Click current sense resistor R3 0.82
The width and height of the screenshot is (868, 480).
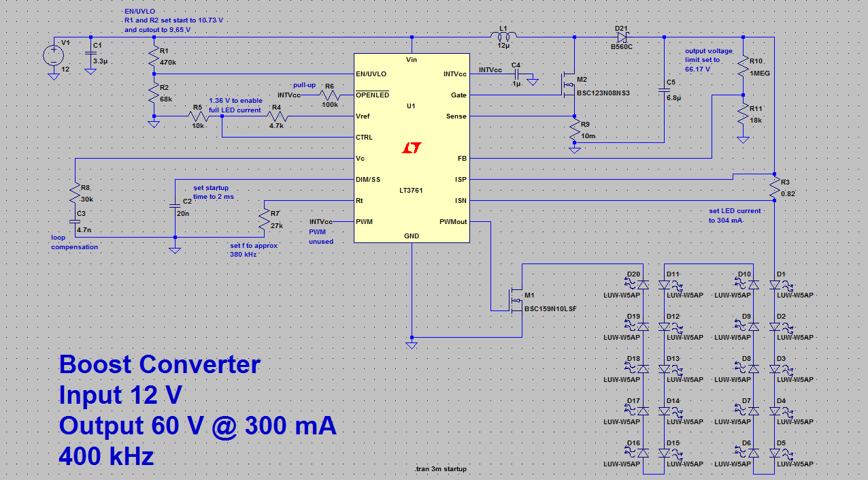pyautogui.click(x=774, y=187)
